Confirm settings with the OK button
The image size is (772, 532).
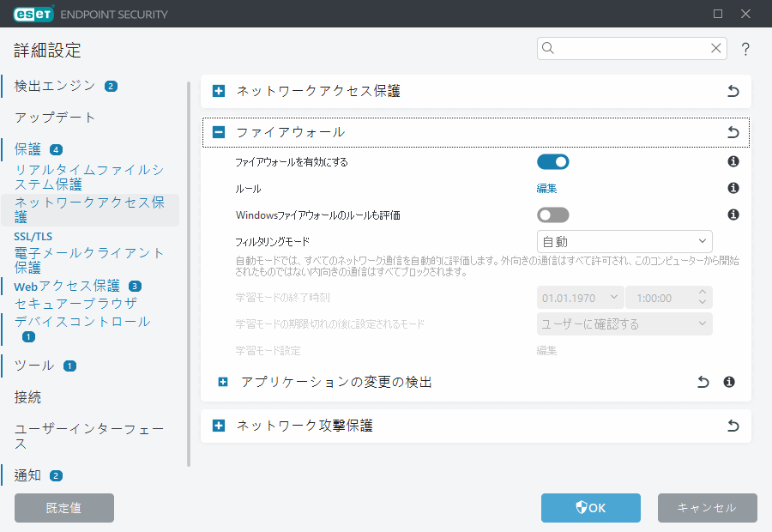pos(590,508)
